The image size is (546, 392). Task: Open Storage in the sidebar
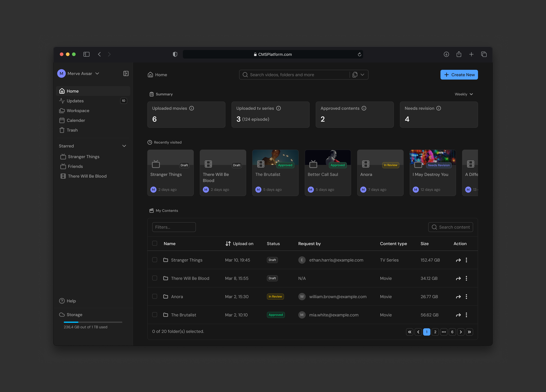(x=71, y=315)
